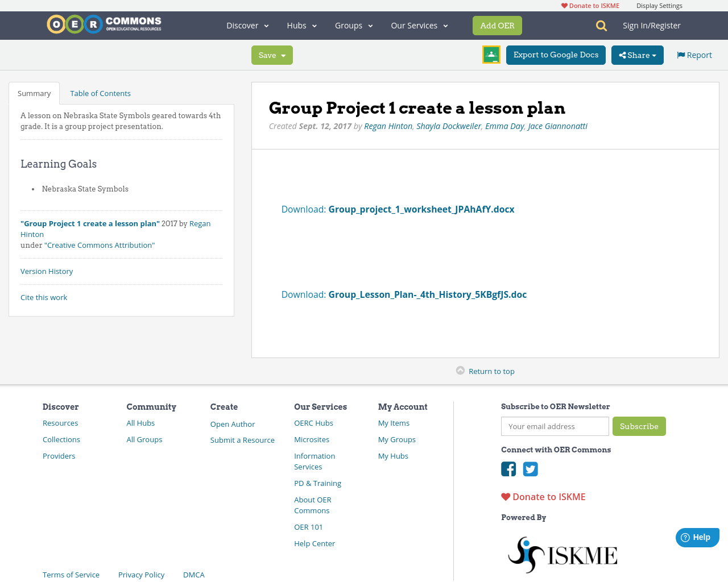
Task: Open footer Submit a Resource link
Action: pos(242,440)
